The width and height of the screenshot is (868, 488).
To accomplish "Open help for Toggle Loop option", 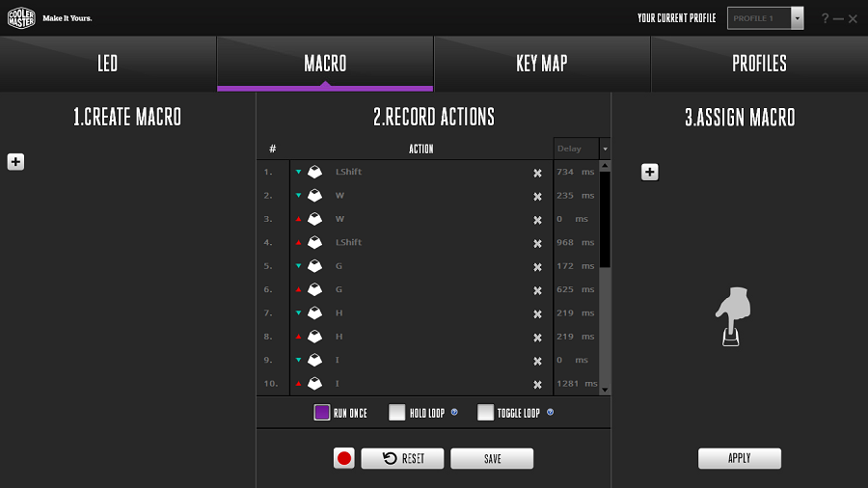I will (550, 412).
